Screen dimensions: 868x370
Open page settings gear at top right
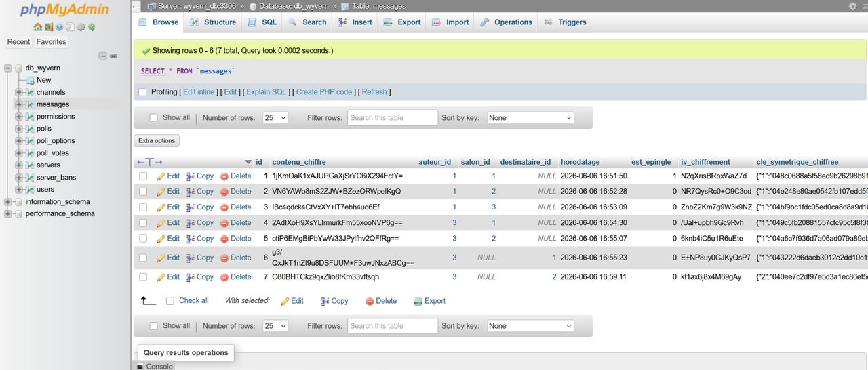[x=852, y=6]
